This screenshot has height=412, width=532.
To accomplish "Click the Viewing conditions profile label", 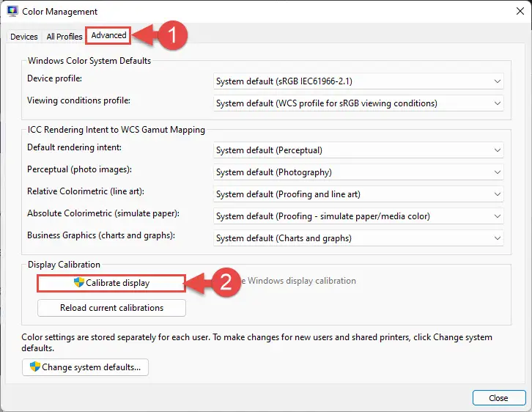I will pos(78,100).
